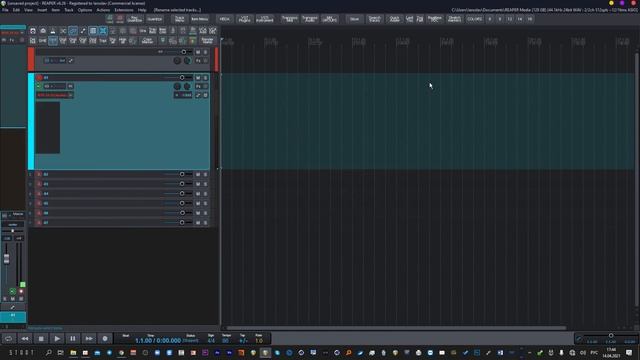The image size is (640, 360).
Task: Open the Track menu
Action: (69, 10)
